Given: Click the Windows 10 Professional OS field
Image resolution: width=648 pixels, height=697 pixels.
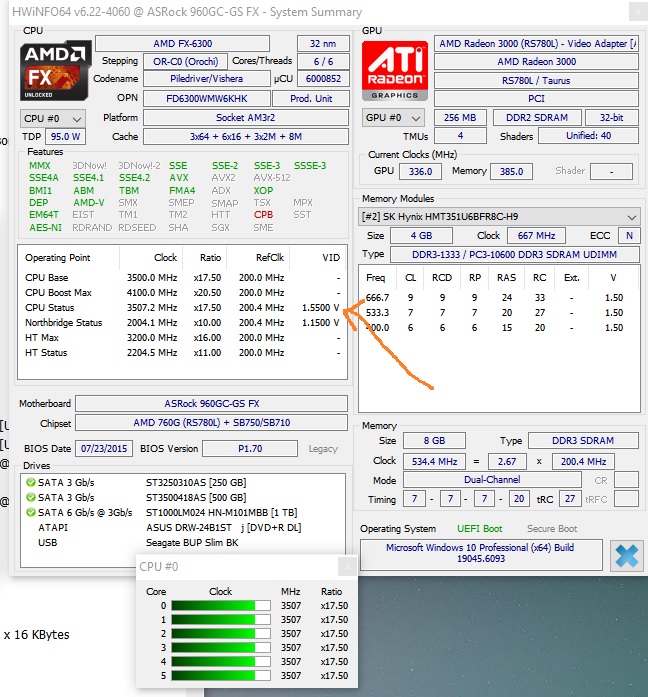Looking at the screenshot, I should [481, 553].
